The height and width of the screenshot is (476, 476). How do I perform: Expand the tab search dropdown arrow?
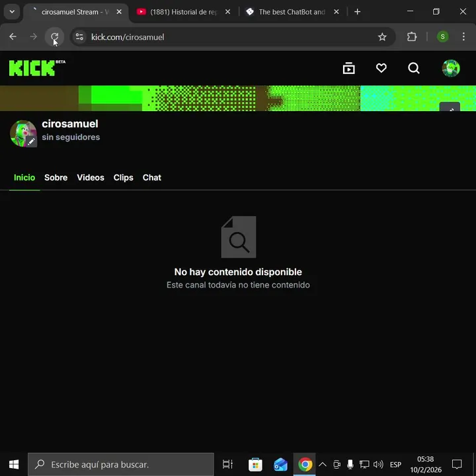12,12
